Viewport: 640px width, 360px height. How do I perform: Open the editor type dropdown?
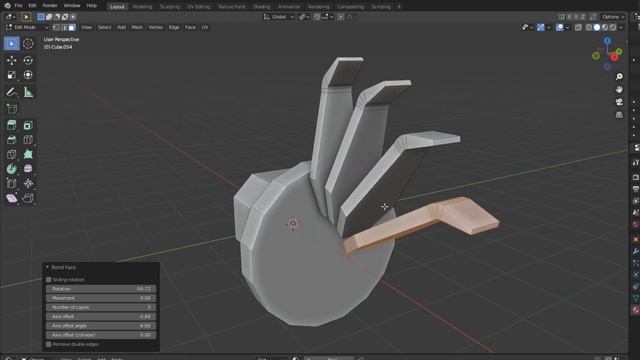point(10,17)
